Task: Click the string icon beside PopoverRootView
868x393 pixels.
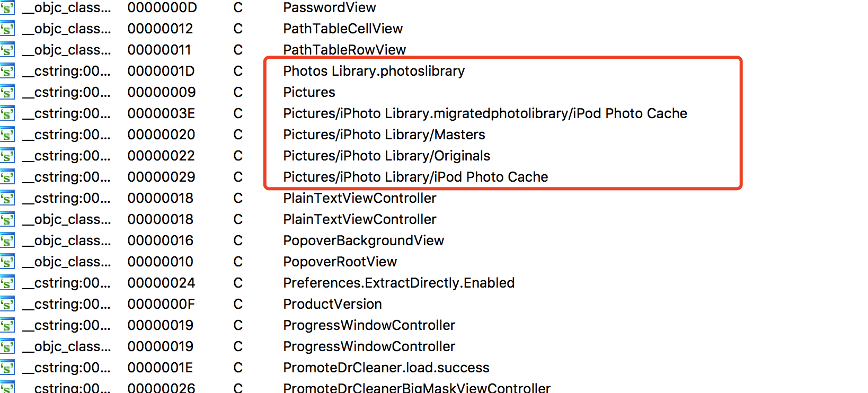Action: (7, 262)
